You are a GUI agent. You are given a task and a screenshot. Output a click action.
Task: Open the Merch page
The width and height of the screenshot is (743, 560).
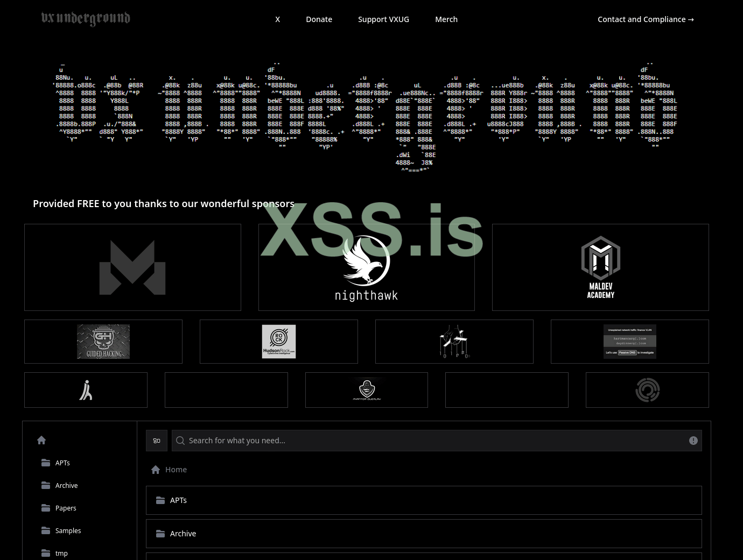(x=446, y=19)
